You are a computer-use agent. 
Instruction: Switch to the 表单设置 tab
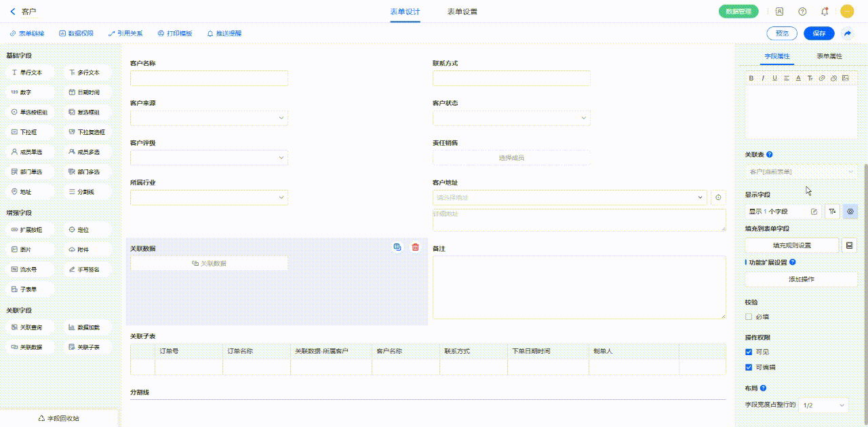[x=462, y=12]
